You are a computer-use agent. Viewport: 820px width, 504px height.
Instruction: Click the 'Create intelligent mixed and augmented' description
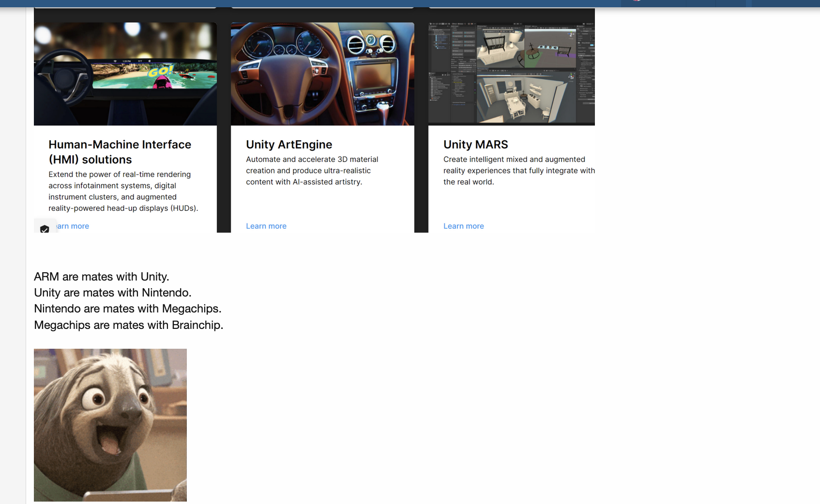[x=519, y=171]
